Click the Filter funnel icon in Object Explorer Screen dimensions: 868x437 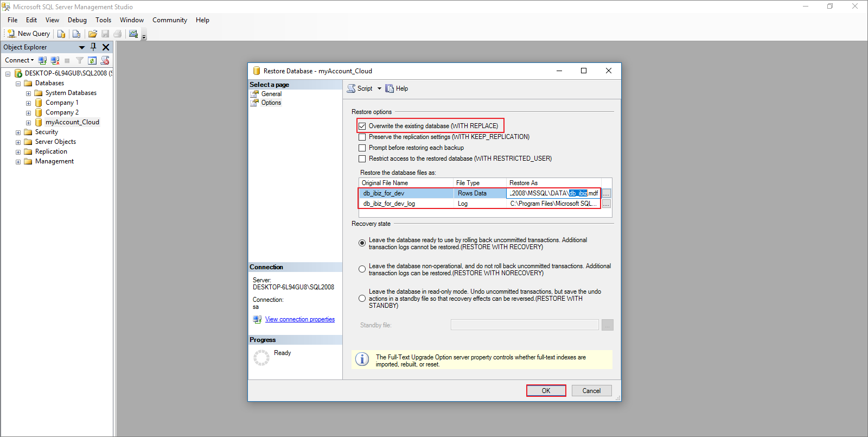(80, 60)
